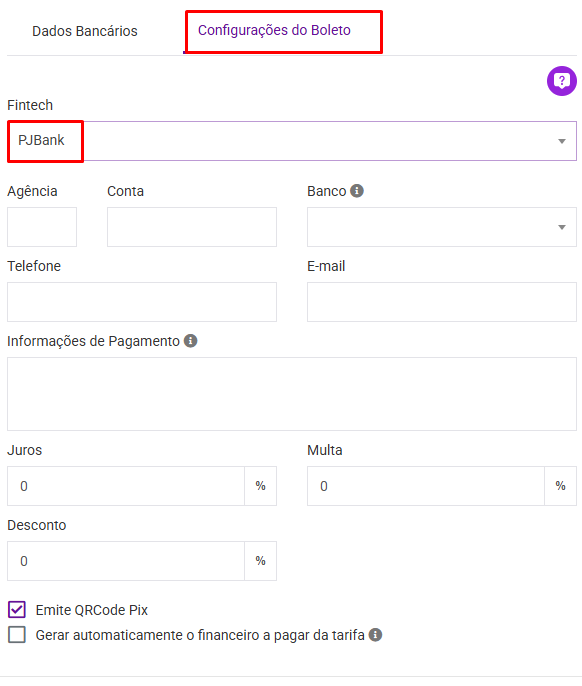Focus the E-mail input field
Image resolution: width=582 pixels, height=686 pixels.
click(442, 302)
